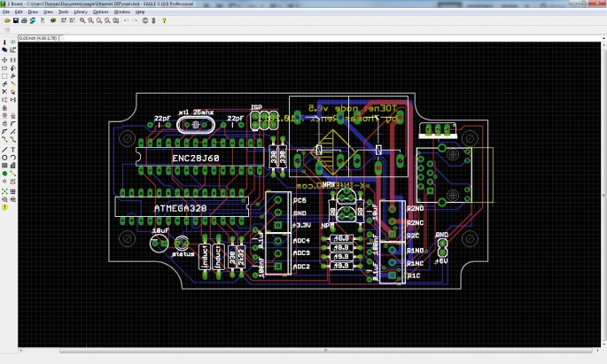Select the Group selection tool
607x364 pixels.
[4, 76]
